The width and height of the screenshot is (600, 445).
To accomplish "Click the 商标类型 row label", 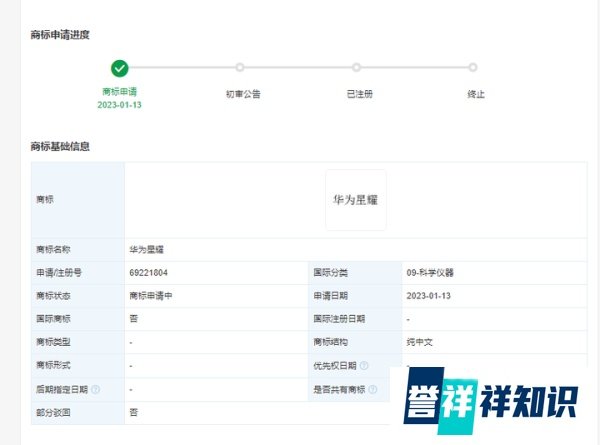I will coord(53,342).
